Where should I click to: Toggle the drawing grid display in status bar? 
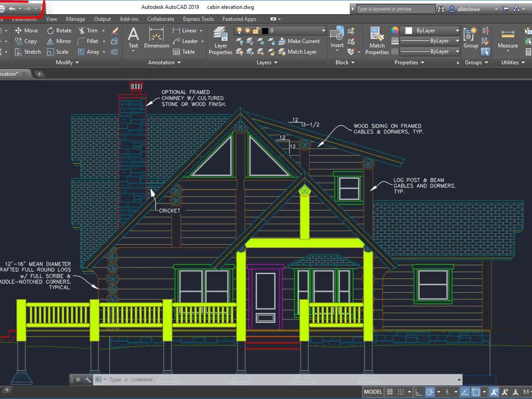(390, 392)
